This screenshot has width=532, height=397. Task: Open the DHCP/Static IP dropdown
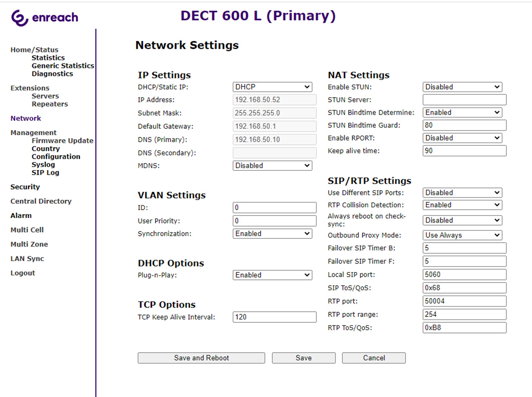272,87
